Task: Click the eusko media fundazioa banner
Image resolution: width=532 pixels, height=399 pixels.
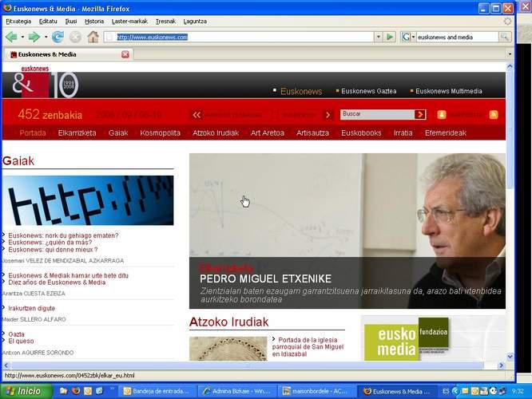Action: (x=407, y=340)
